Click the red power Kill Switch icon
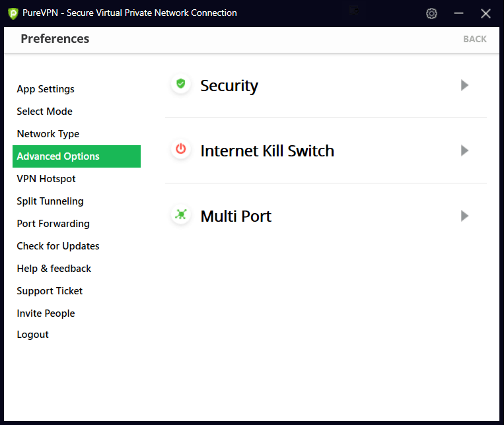The width and height of the screenshot is (504, 425). tap(180, 150)
